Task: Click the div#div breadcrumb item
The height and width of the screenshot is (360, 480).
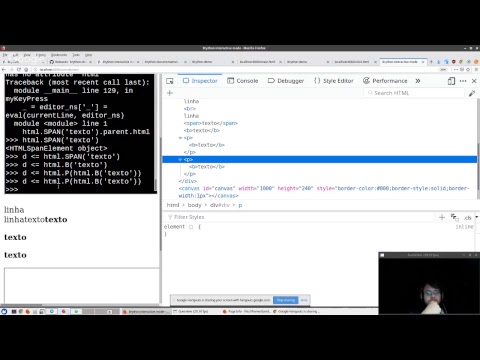Action: [220, 205]
